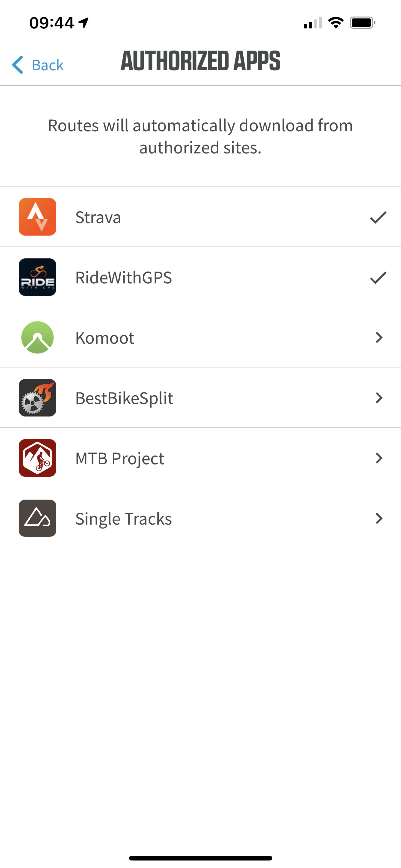Tap the Wi-Fi status icon

335,23
